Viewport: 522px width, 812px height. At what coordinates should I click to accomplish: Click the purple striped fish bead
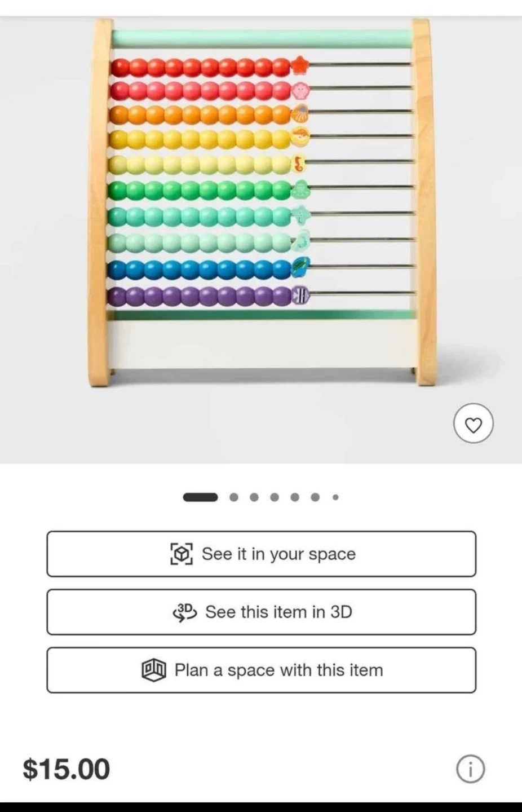(300, 295)
